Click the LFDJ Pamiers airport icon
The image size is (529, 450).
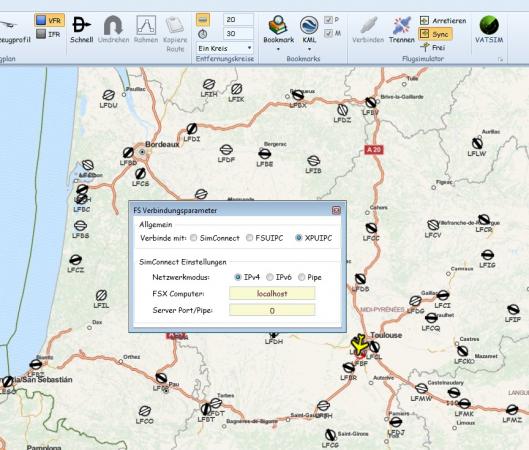point(396,422)
